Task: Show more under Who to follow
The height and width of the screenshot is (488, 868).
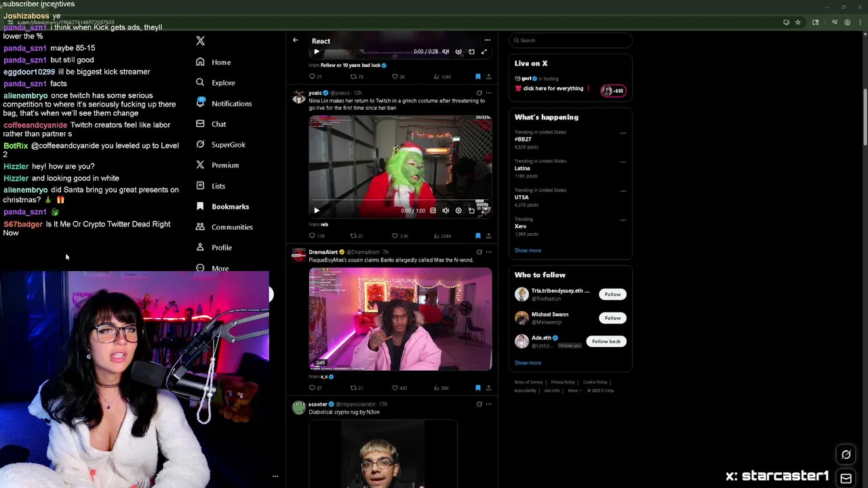Action: coord(528,363)
